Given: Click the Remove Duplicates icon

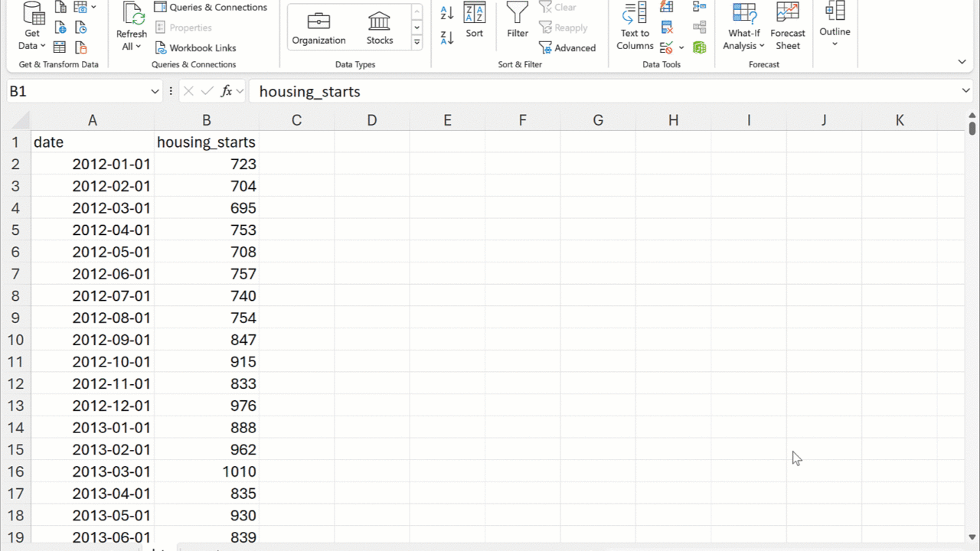Looking at the screenshot, I should point(667,28).
